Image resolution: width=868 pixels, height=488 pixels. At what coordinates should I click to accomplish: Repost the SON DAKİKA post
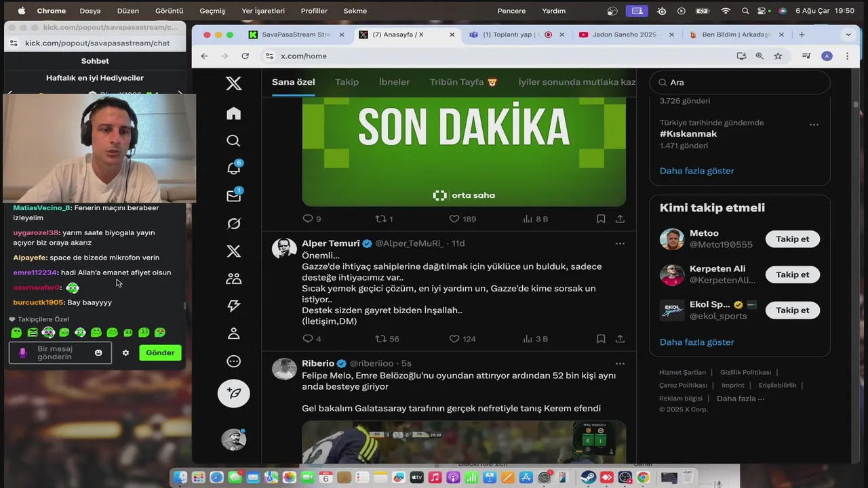pyautogui.click(x=384, y=219)
